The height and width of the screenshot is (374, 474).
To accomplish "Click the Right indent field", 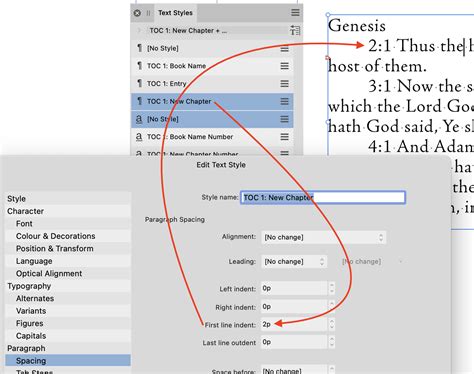I will coord(294,307).
